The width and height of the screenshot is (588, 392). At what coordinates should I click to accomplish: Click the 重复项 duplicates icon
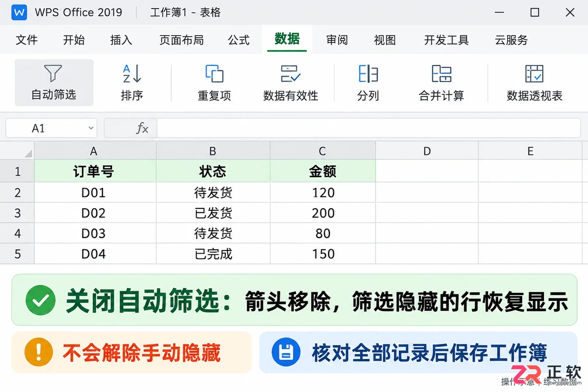coord(214,74)
